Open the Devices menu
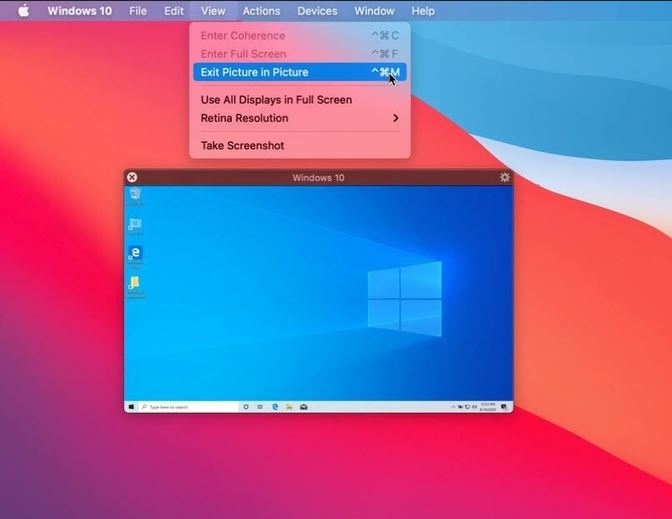This screenshot has width=672, height=519. [317, 11]
